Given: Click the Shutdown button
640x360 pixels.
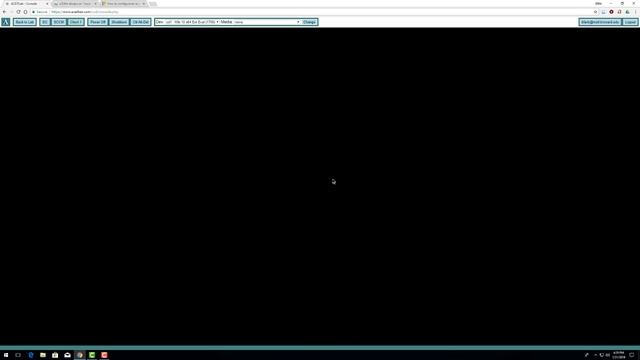Looking at the screenshot, I should [119, 22].
